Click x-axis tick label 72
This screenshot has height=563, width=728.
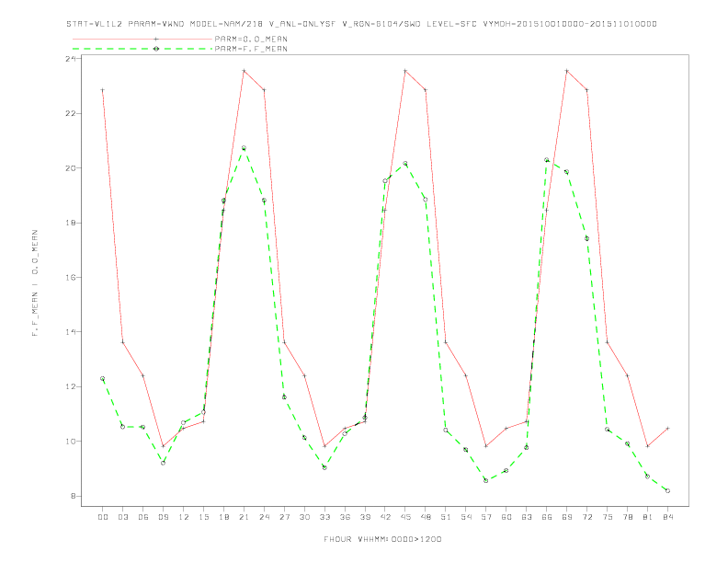586,517
